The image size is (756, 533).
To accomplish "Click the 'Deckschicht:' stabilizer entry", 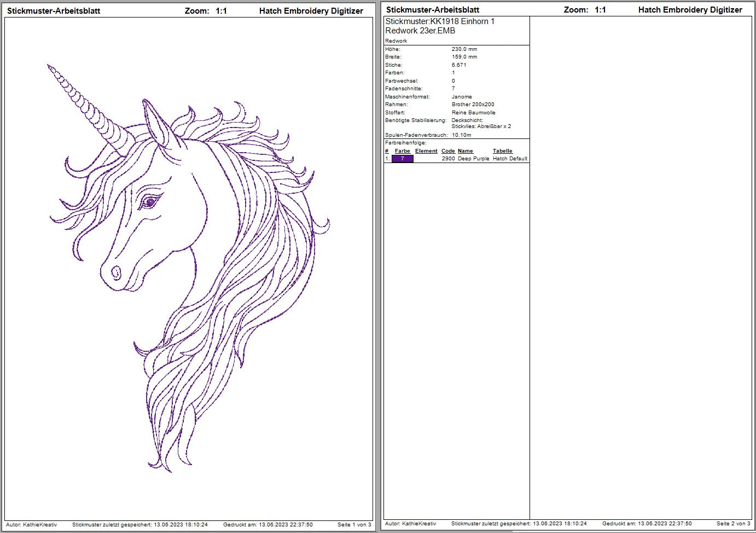I will coord(467,120).
